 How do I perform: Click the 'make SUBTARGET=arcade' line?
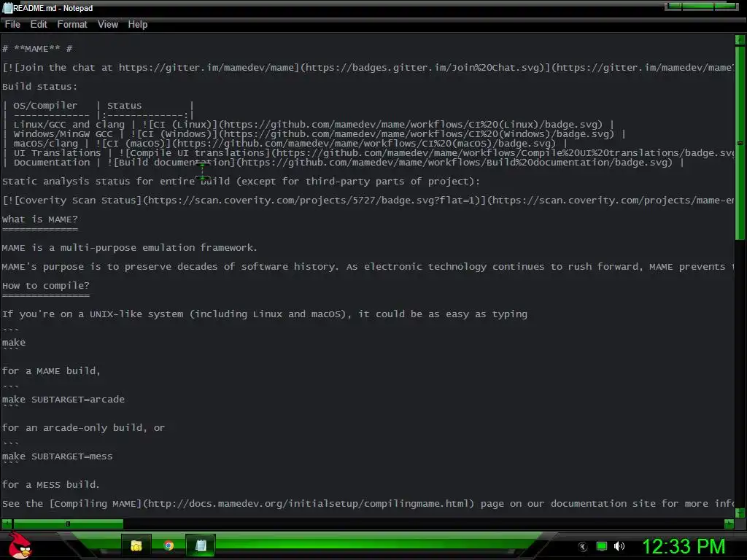63,400
